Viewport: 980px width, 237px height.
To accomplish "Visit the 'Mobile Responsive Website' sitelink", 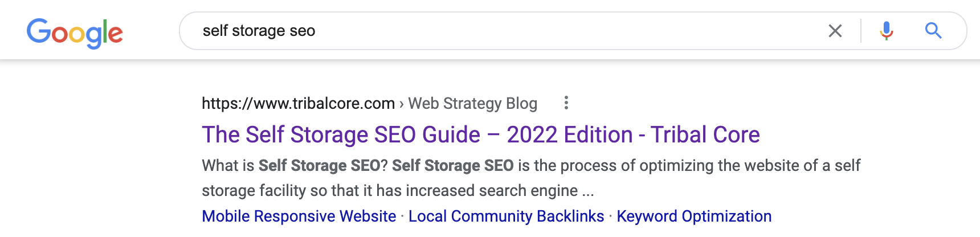I will [x=299, y=216].
